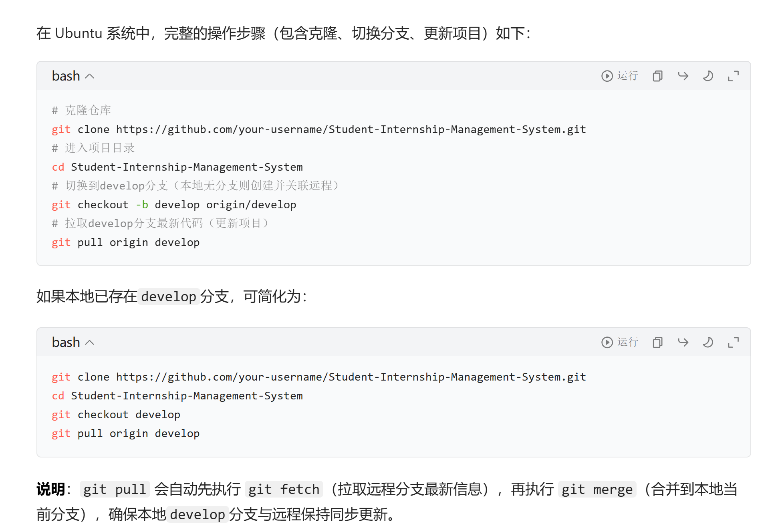This screenshot has height=532, width=784.
Task: Copy the first bash code block
Action: 657,76
